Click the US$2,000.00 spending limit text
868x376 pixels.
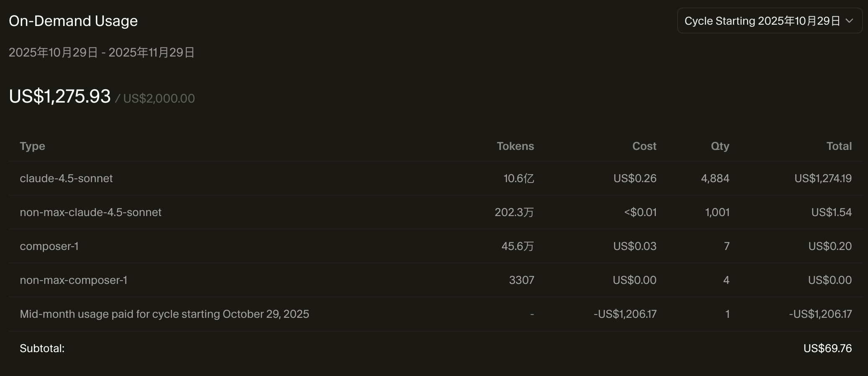pos(159,98)
